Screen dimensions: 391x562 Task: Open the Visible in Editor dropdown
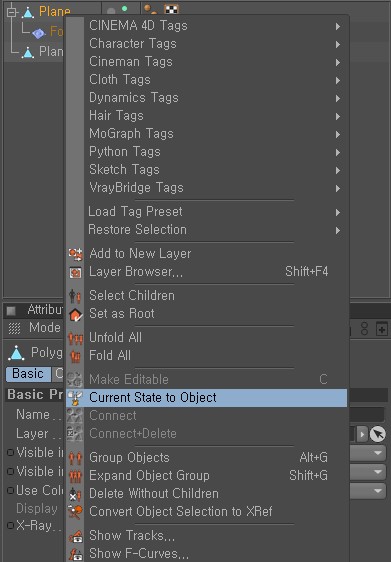click(367, 453)
